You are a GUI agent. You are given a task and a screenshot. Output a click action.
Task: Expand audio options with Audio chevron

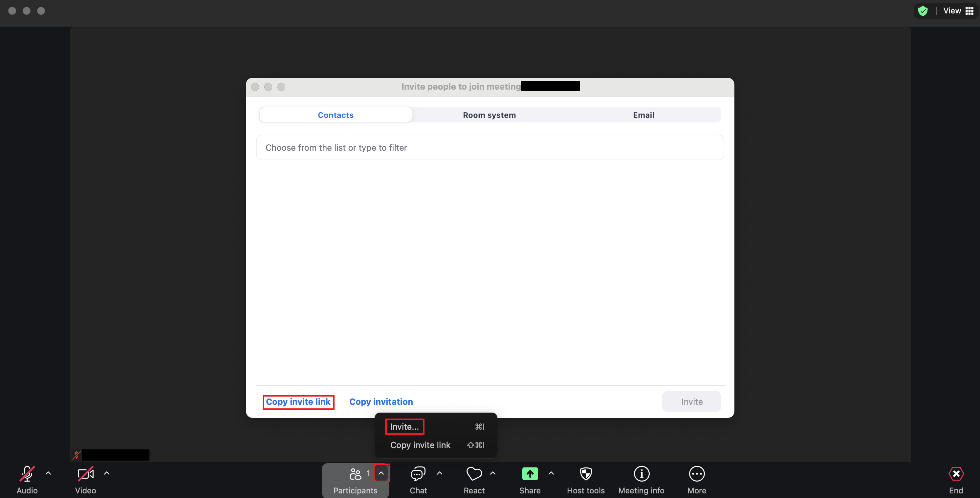coord(48,474)
